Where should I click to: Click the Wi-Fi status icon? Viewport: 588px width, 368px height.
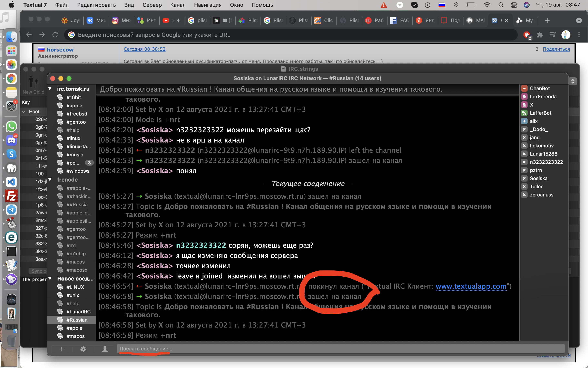pos(487,5)
